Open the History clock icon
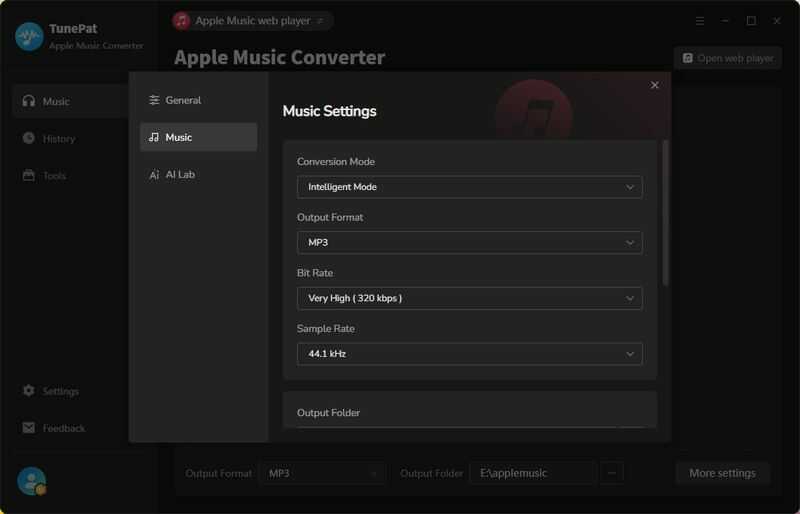Image resolution: width=800 pixels, height=514 pixels. (x=29, y=138)
